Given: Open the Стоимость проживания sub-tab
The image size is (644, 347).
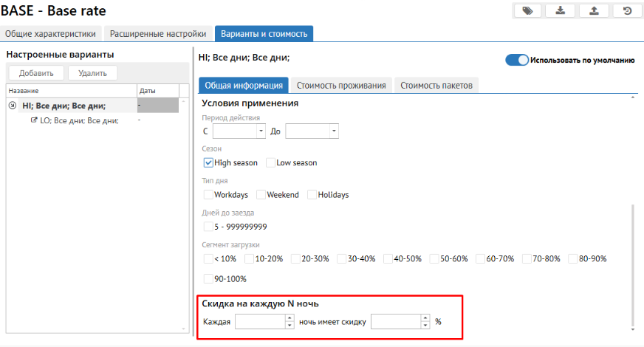Looking at the screenshot, I should click(x=341, y=86).
